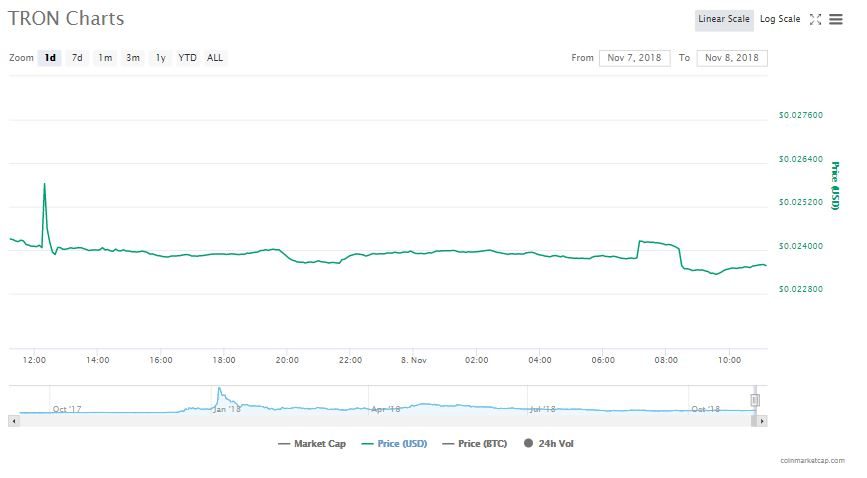Select the 7d zoom range

coord(77,58)
